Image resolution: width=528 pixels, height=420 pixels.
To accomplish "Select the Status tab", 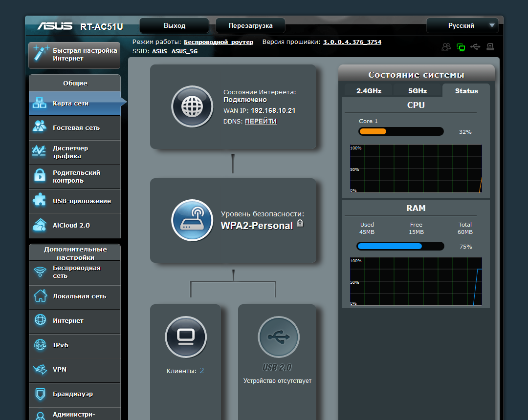I will point(466,91).
